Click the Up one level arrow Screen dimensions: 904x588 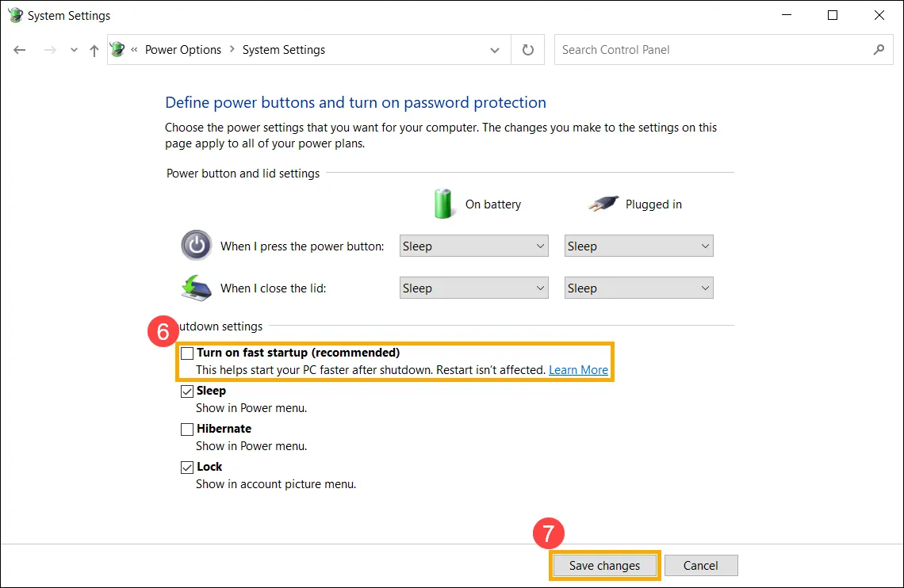point(93,49)
